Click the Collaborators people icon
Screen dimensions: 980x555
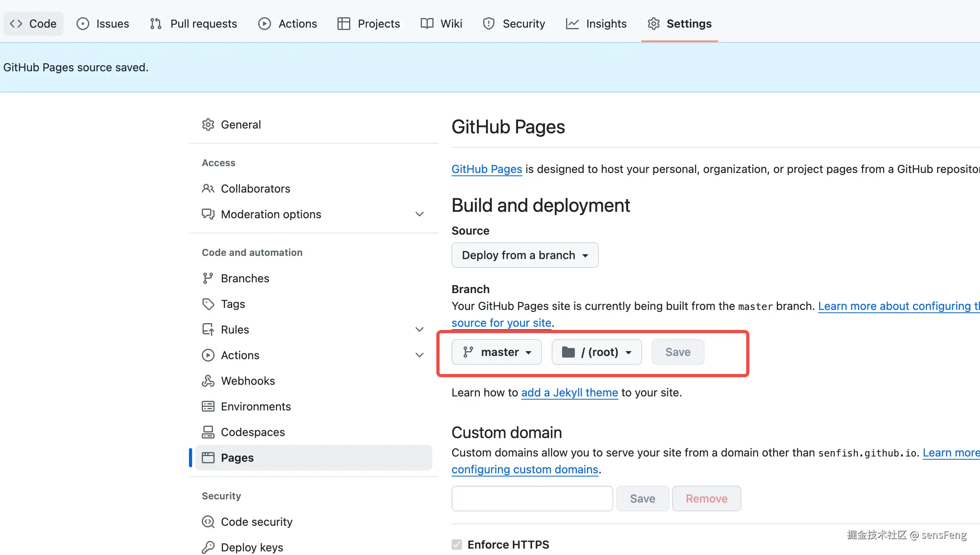pyautogui.click(x=208, y=189)
